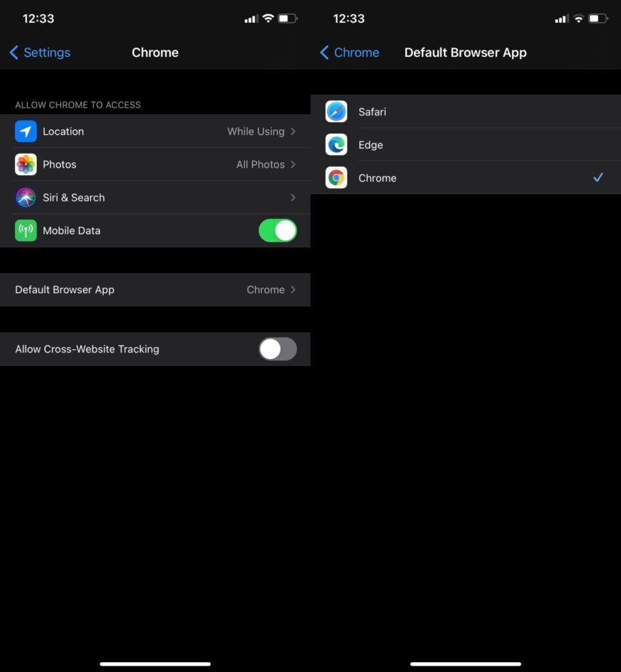Open the Photos access options
Screen dimensions: 621x672
coord(156,164)
